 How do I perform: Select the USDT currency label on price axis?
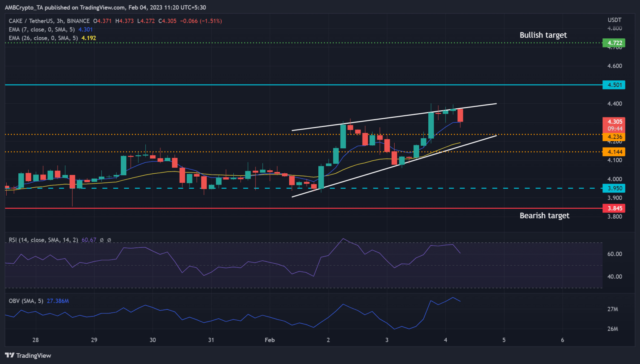point(614,20)
